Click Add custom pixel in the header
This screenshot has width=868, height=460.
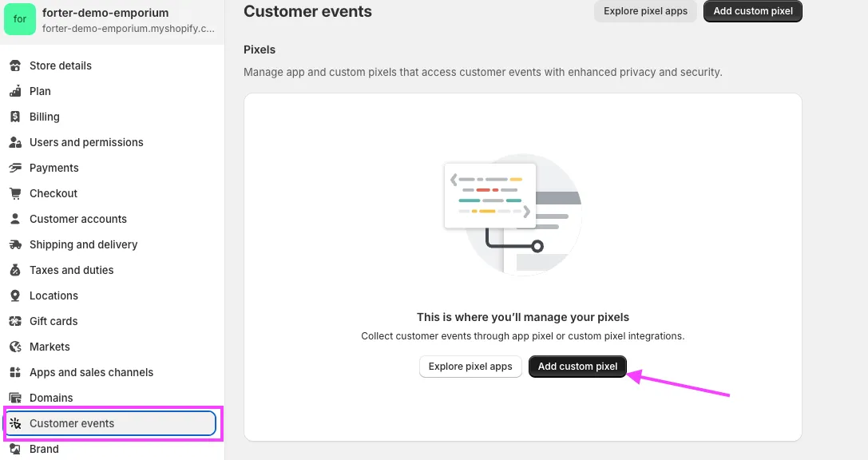click(753, 11)
